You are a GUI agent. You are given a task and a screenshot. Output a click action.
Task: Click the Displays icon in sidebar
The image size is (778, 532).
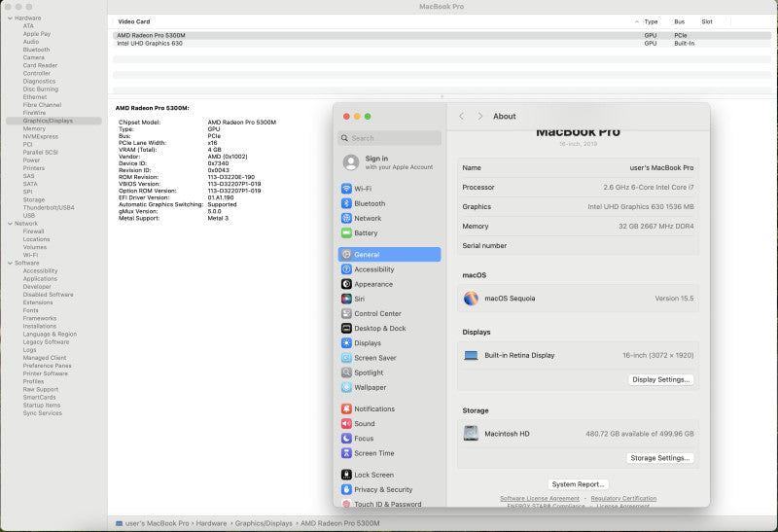[x=346, y=343]
